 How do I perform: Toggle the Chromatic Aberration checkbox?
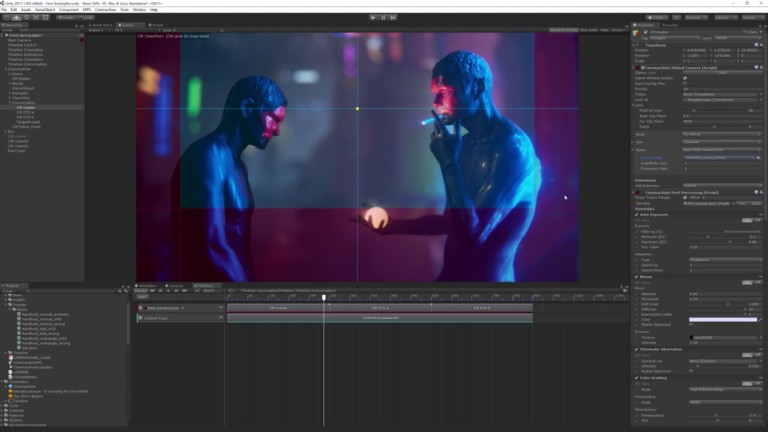coord(637,349)
